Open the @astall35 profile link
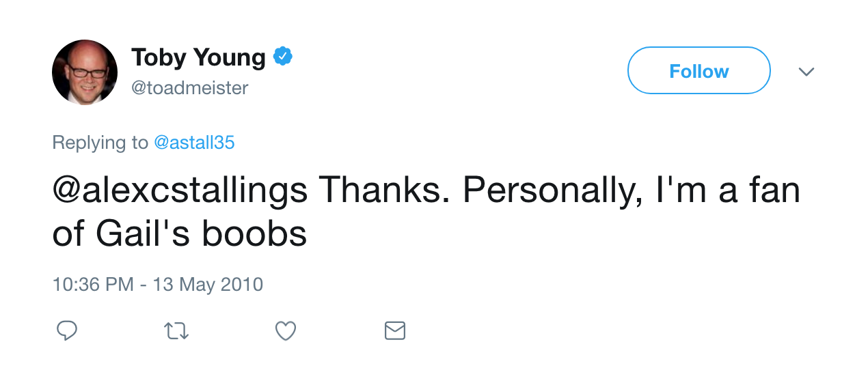Viewport: 868px width, 370px height. pyautogui.click(x=195, y=143)
